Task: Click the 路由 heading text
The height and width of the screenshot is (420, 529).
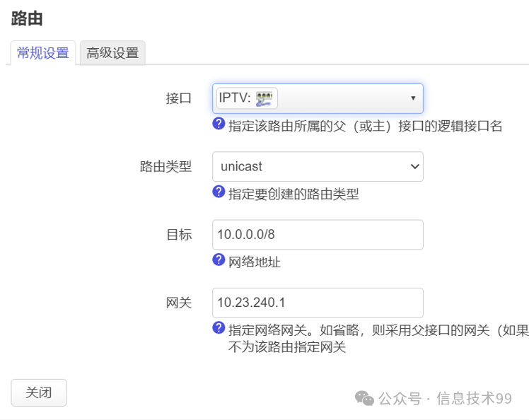Action: point(27,18)
